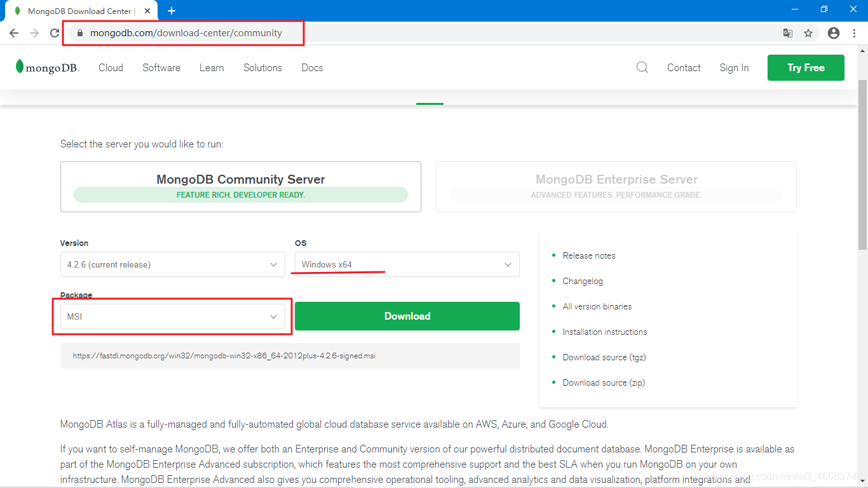Open the Chrome profile avatar icon

click(834, 33)
